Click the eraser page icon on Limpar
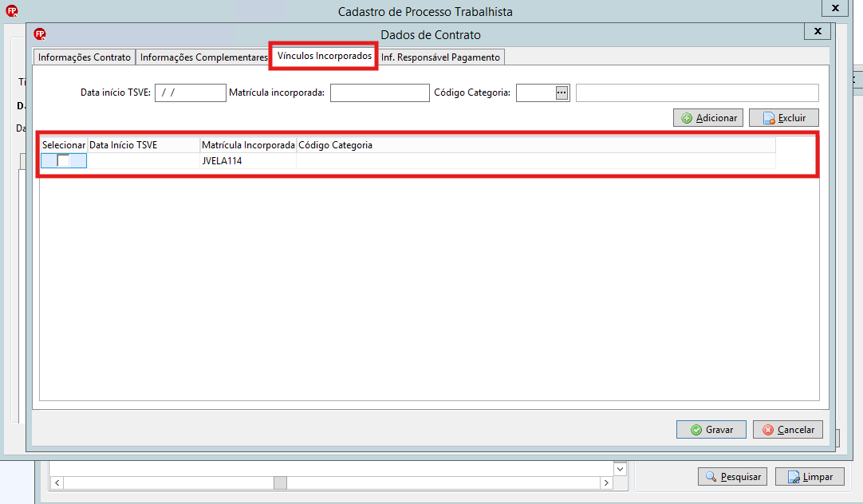The width and height of the screenshot is (863, 504). [794, 477]
